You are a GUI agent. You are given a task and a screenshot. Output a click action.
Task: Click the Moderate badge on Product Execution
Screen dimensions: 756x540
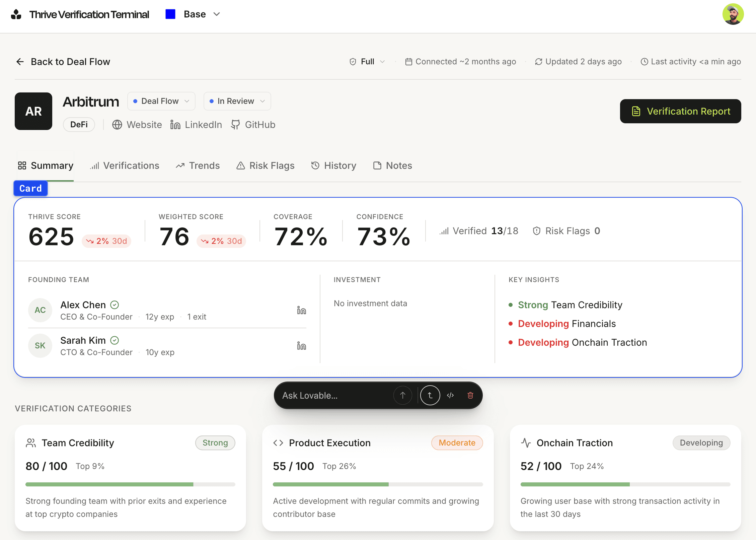coord(457,443)
